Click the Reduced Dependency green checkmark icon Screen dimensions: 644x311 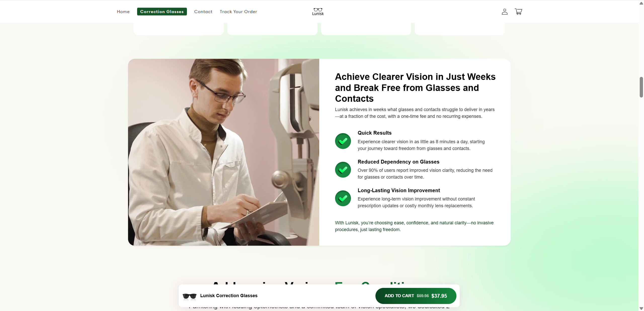[x=343, y=170]
